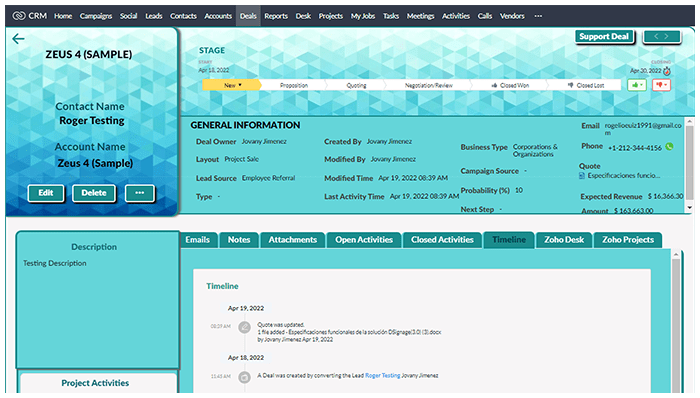Click the Expected Revenue value
Viewport: 700px width, 398px height.
point(665,196)
